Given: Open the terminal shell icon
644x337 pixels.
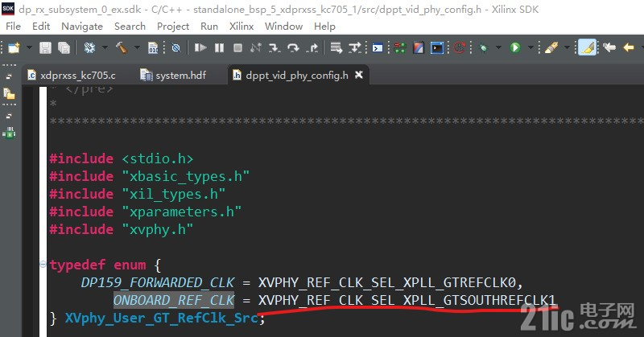Looking at the screenshot, I should point(378,48).
